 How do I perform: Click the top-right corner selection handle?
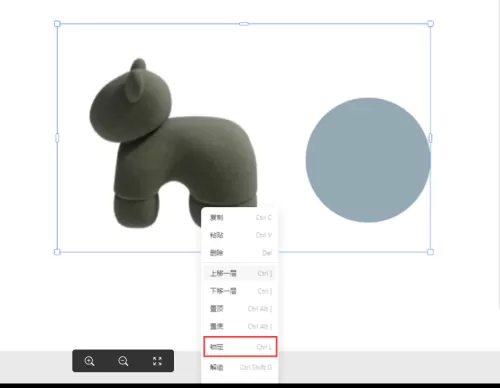(430, 24)
